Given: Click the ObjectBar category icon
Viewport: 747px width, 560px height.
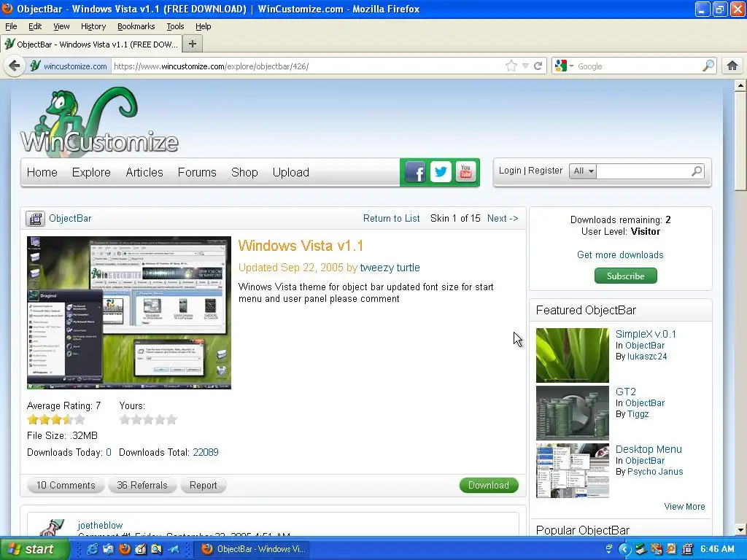Looking at the screenshot, I should coord(35,219).
